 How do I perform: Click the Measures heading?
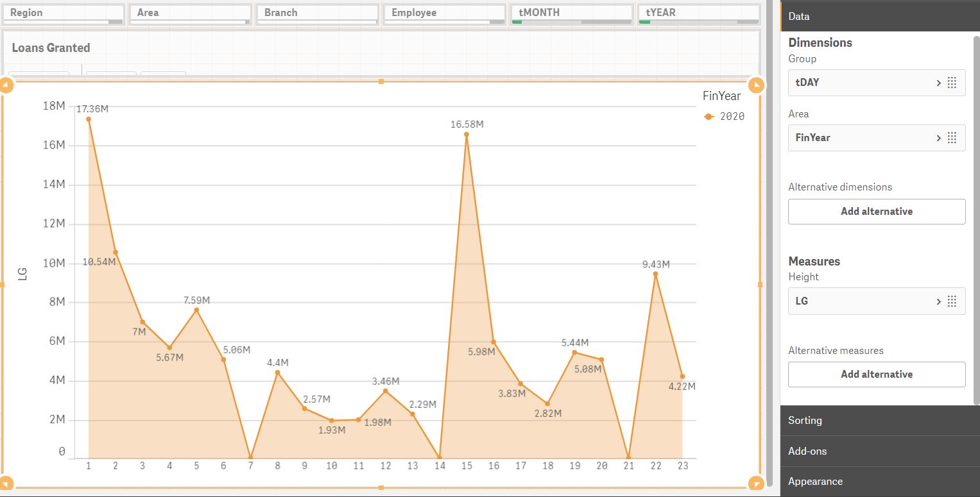coord(814,262)
